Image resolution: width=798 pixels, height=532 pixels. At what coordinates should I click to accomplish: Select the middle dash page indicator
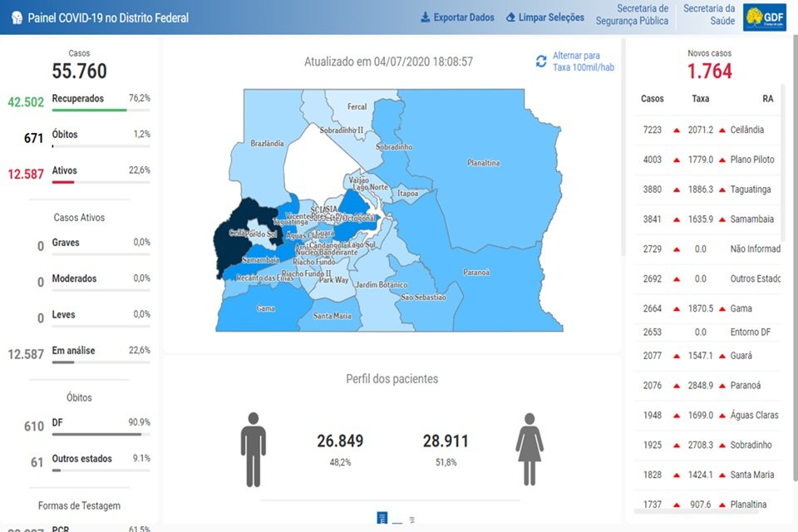[x=397, y=522]
